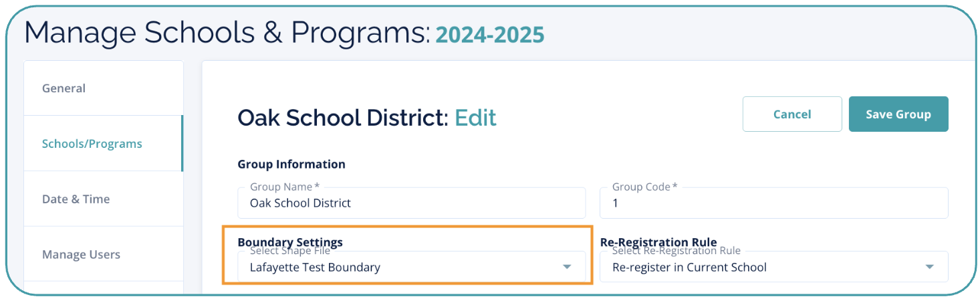This screenshot has height=305, width=980.
Task: Switch to the Date & Time tab
Action: click(x=76, y=199)
